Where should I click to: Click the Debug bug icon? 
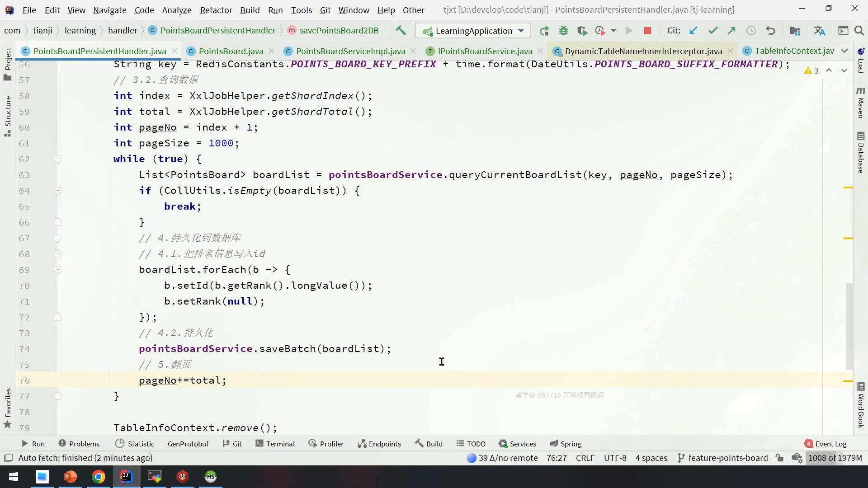[x=563, y=31]
